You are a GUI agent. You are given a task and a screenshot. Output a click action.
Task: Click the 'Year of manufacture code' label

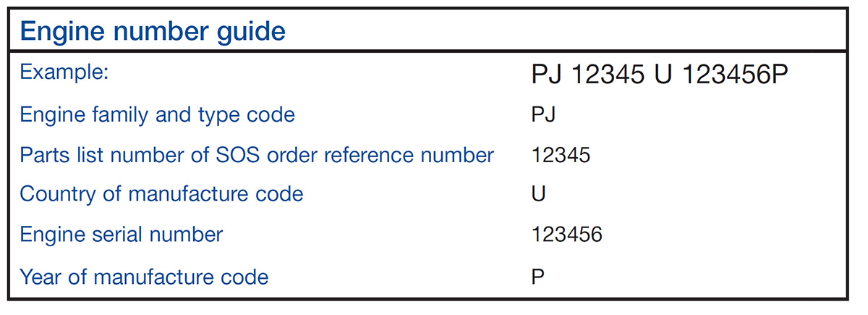coord(144,276)
